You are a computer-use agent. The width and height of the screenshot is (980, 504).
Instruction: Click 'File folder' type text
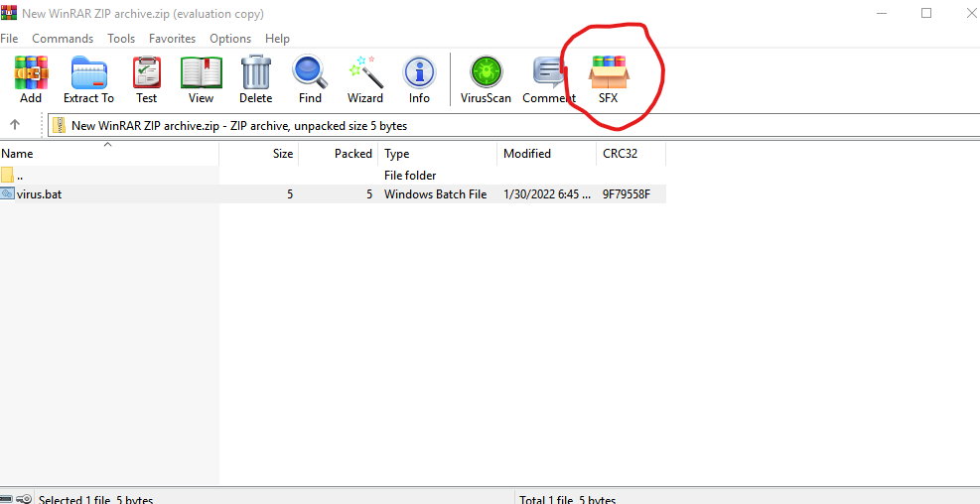pyautogui.click(x=410, y=176)
